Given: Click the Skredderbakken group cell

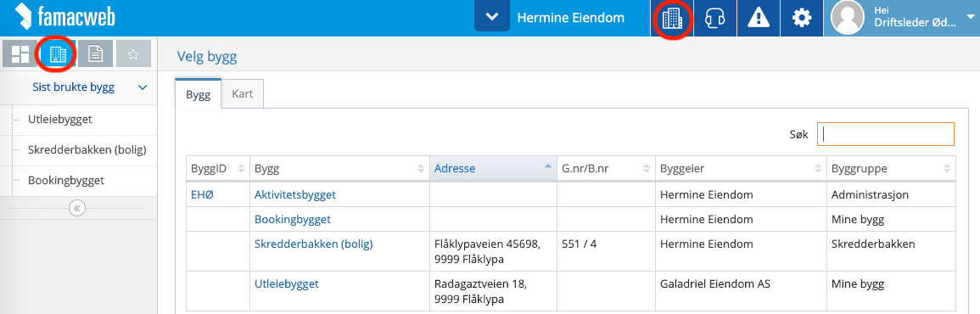Looking at the screenshot, I should click(891, 251).
